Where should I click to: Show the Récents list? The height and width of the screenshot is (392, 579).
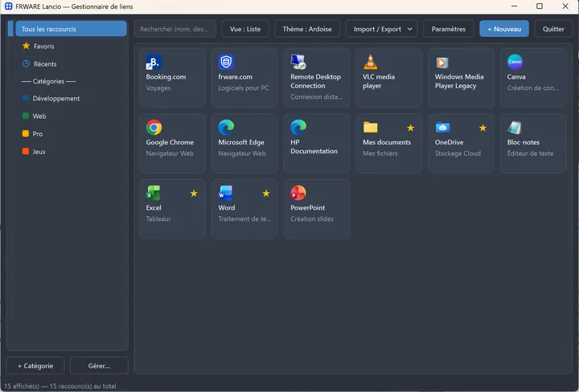point(45,63)
